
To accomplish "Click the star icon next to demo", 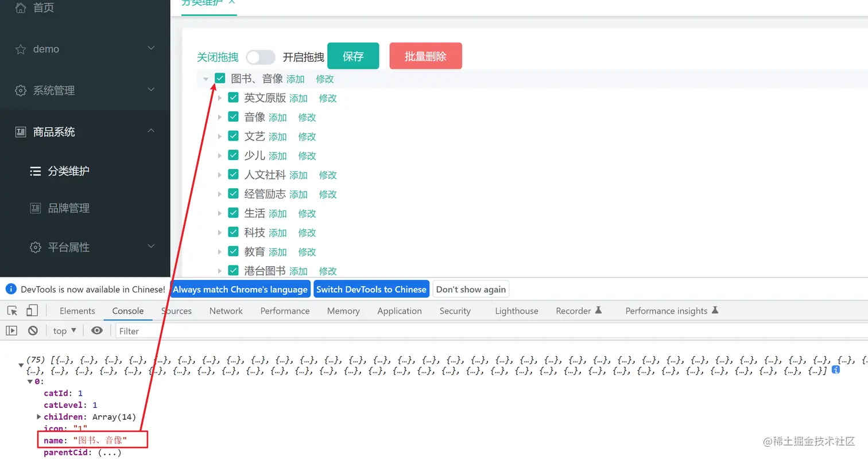I will [21, 49].
